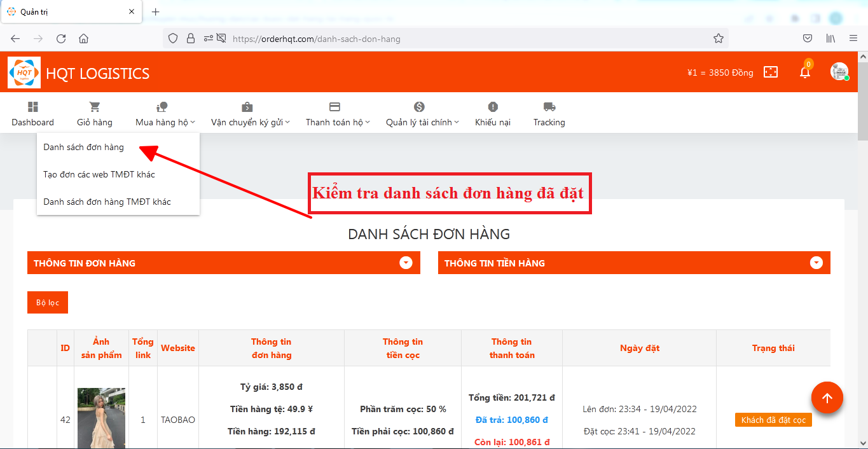
Task: Click the Trạng thái column header
Action: click(x=773, y=348)
